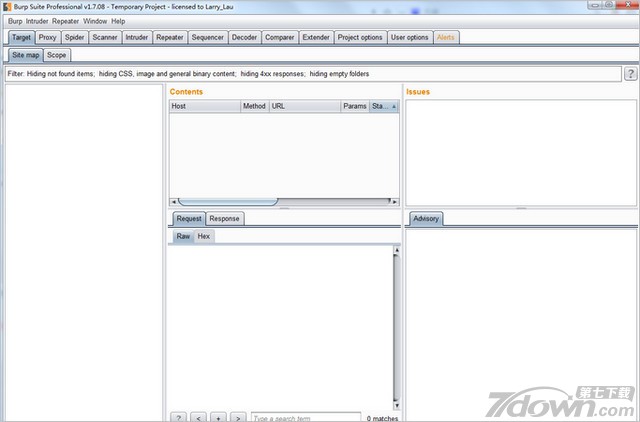The image size is (640, 422).
Task: Open the Window menu
Action: [x=95, y=21]
